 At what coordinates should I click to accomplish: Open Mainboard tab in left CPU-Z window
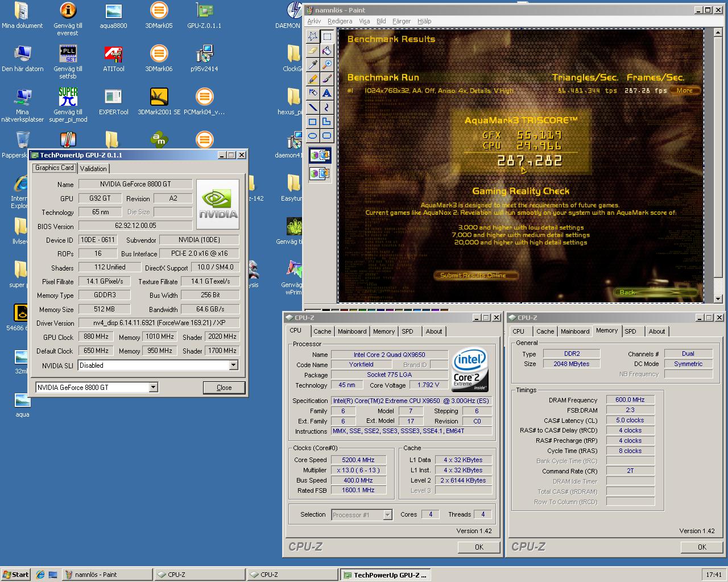coord(352,331)
